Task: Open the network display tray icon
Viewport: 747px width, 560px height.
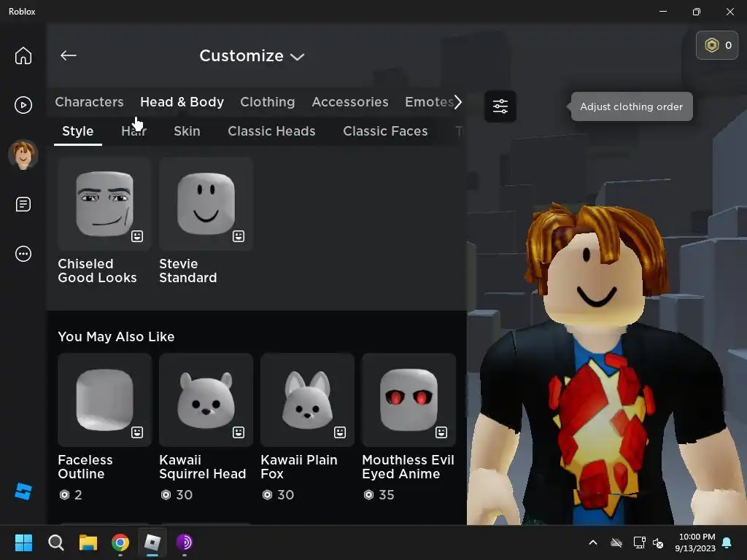Action: tap(639, 542)
